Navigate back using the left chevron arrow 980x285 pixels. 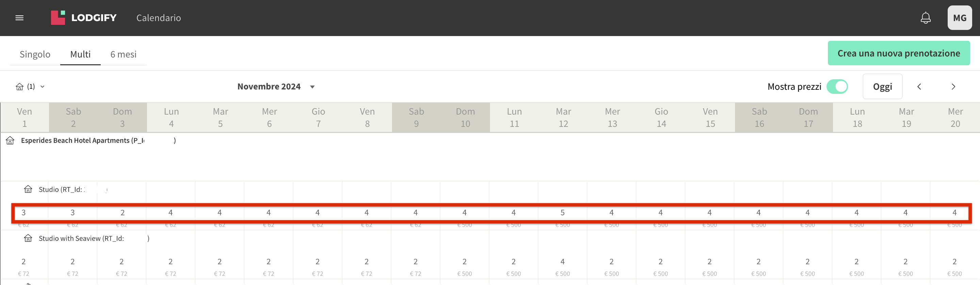919,86
